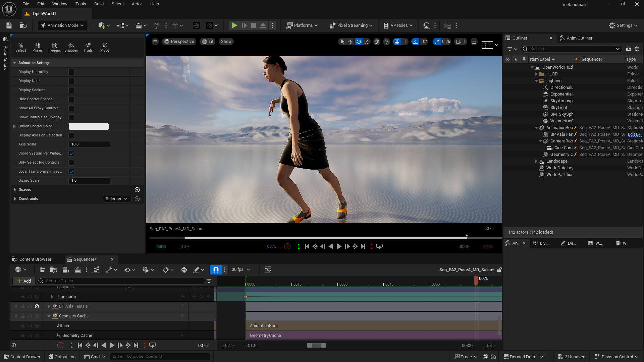Check the Only Select Rig Controls box
Screen dimensions: 644x362
point(71,163)
